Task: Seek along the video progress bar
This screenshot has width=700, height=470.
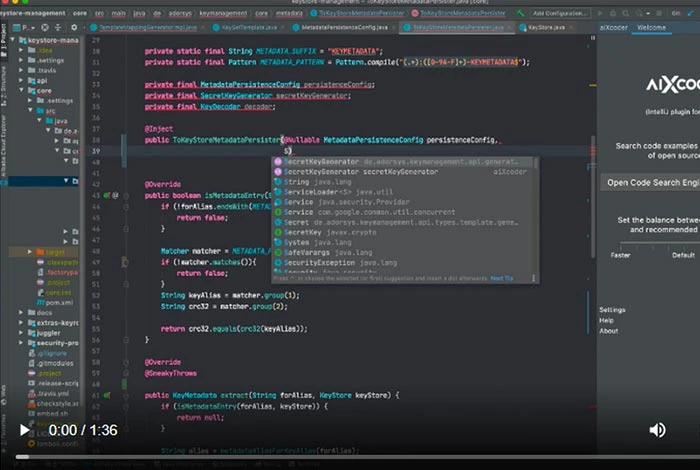Action: pos(357,457)
